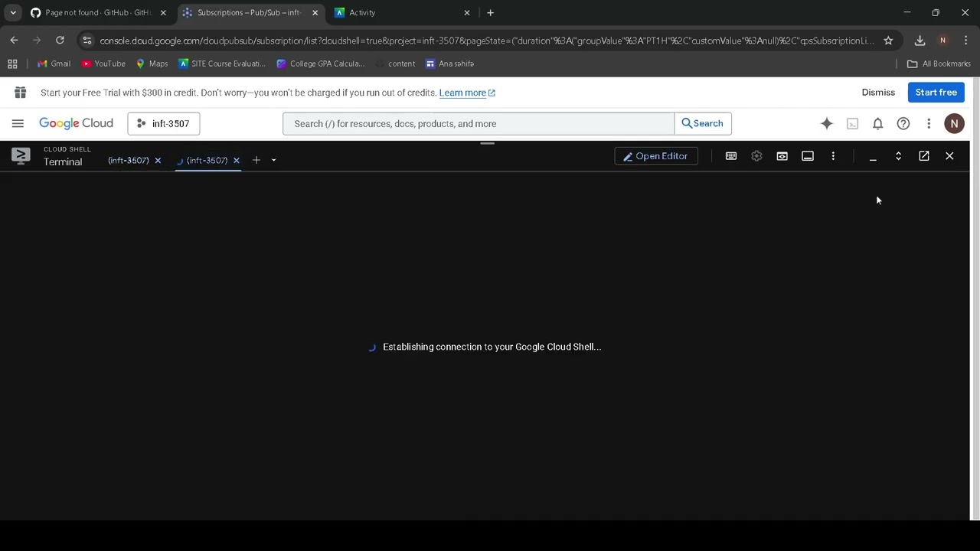Dismiss the free trial banner
The image size is (980, 551).
pos(878,93)
